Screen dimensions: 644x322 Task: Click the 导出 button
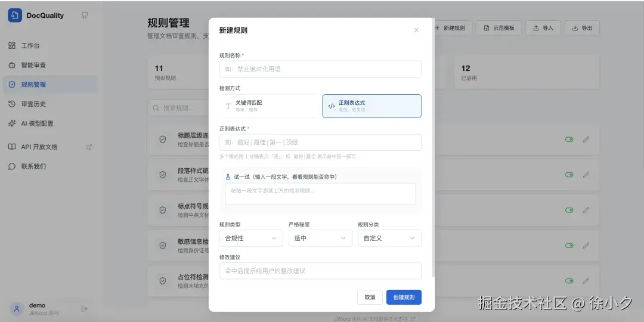[x=582, y=28]
